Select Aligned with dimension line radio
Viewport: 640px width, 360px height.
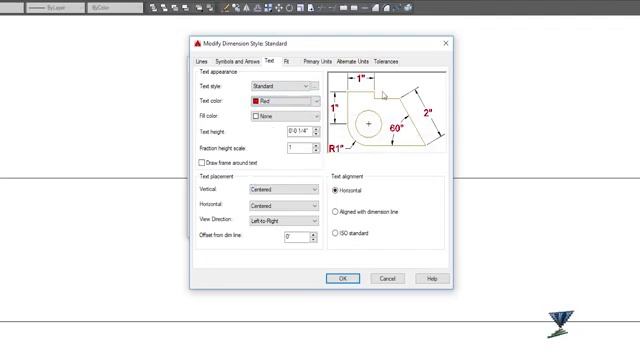click(x=335, y=211)
